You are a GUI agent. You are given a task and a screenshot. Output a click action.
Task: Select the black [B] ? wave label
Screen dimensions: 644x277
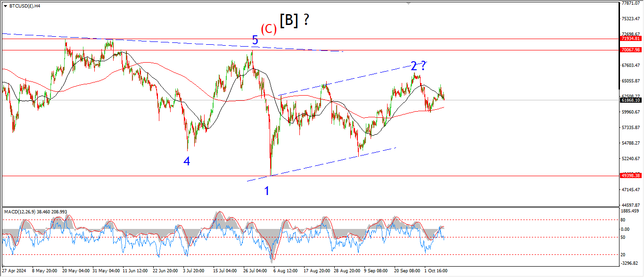(x=294, y=20)
